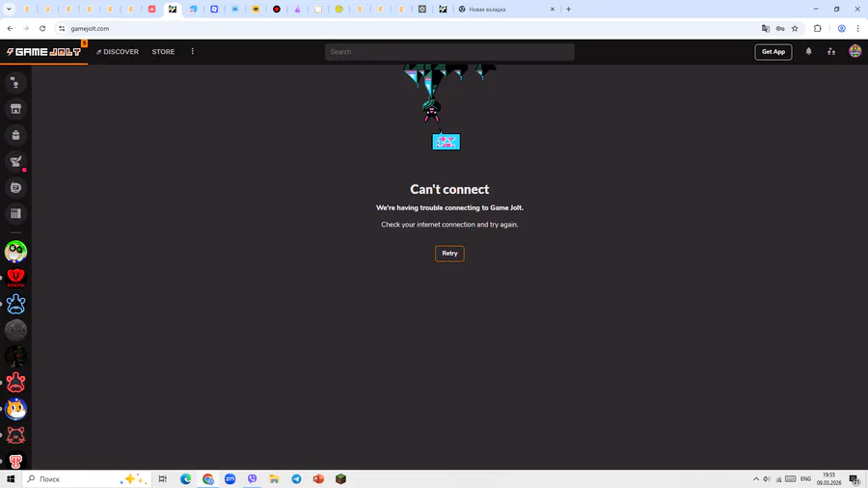The width and height of the screenshot is (868, 488).
Task: Open the translate page icon
Action: (x=766, y=28)
